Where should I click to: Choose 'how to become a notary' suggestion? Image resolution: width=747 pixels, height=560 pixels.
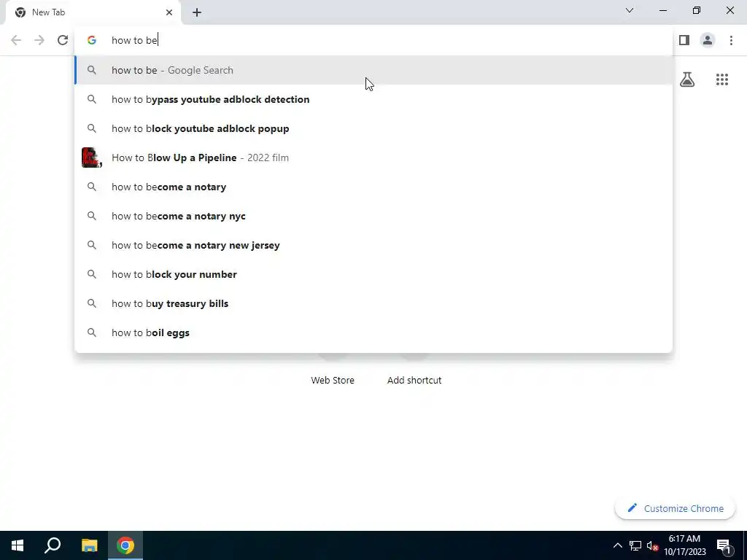click(373, 187)
